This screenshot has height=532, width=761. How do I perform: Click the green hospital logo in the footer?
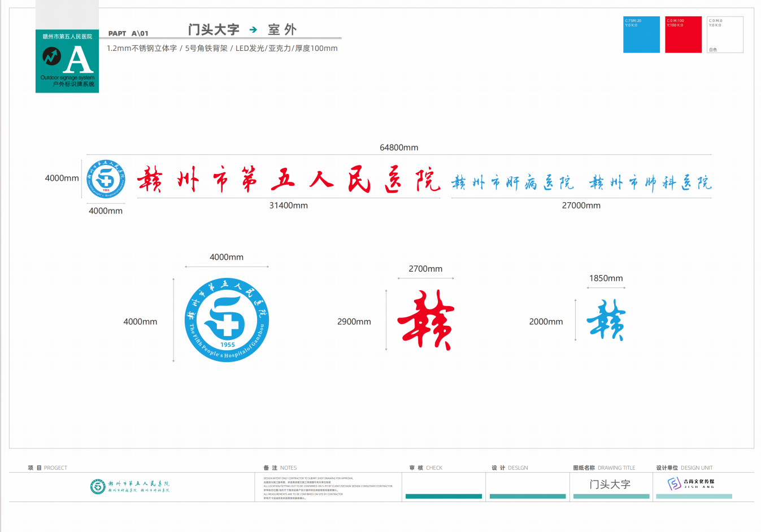98,486
